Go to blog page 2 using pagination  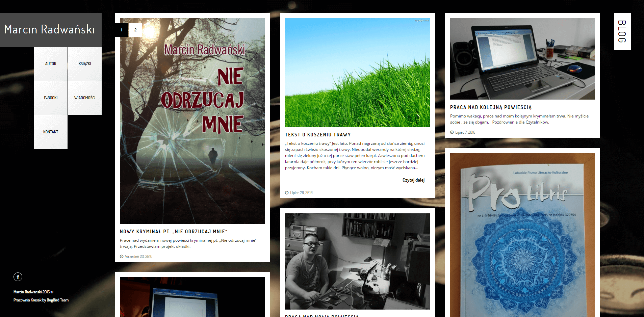click(135, 30)
